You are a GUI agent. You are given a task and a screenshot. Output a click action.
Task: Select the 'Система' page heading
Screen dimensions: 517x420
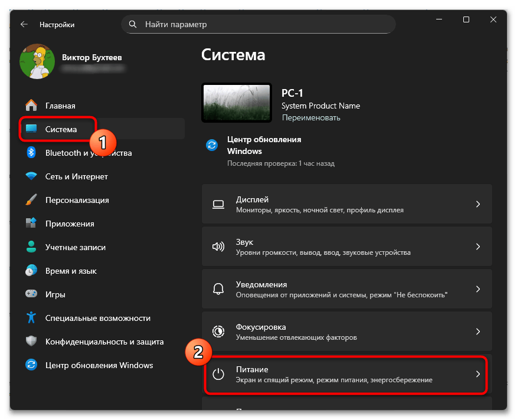click(x=234, y=55)
